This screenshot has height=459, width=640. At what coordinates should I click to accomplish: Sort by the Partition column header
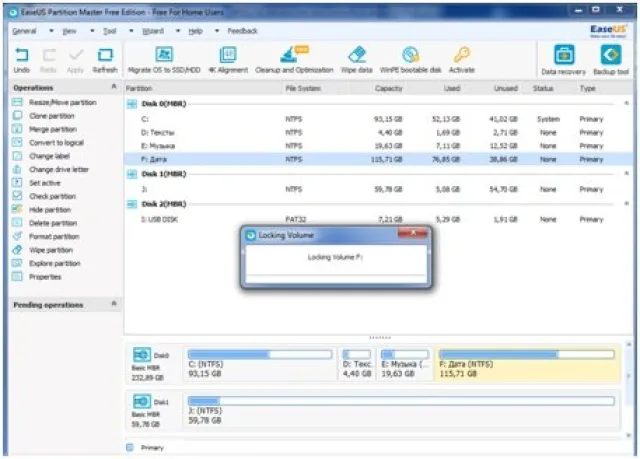pyautogui.click(x=139, y=89)
